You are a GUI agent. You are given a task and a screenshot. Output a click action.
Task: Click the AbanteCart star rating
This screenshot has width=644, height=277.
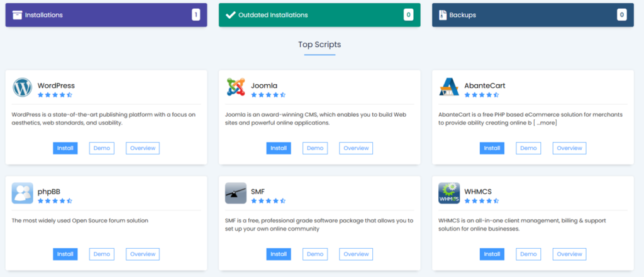coord(482,95)
